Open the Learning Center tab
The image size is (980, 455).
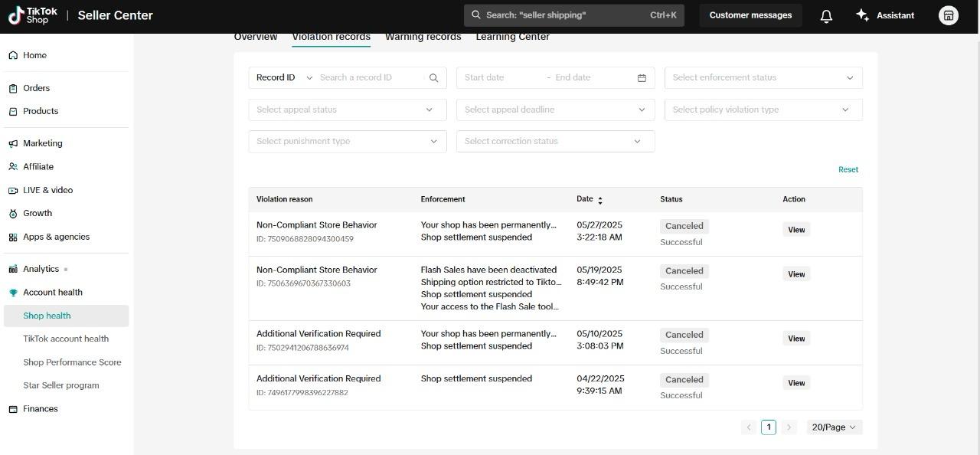(512, 37)
